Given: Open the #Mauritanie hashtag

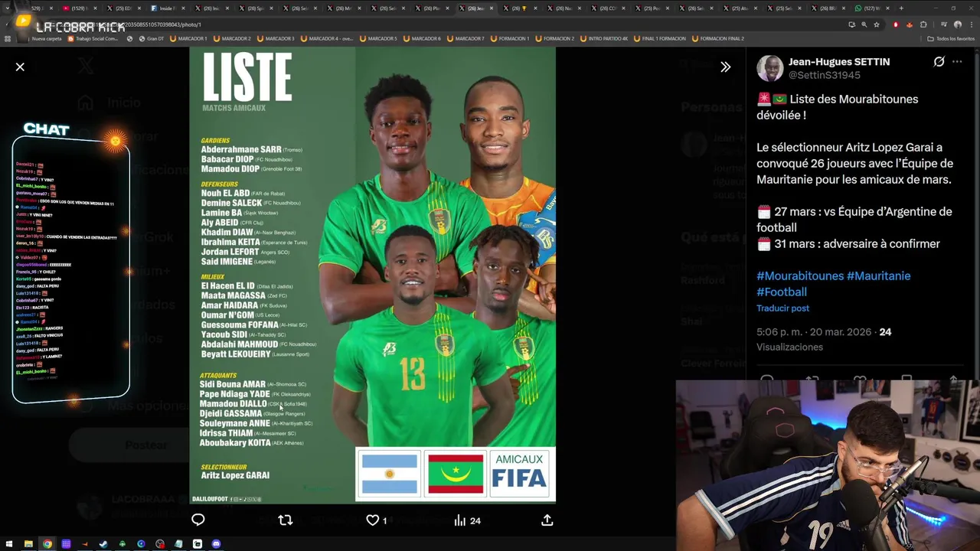Looking at the screenshot, I should coord(878,275).
